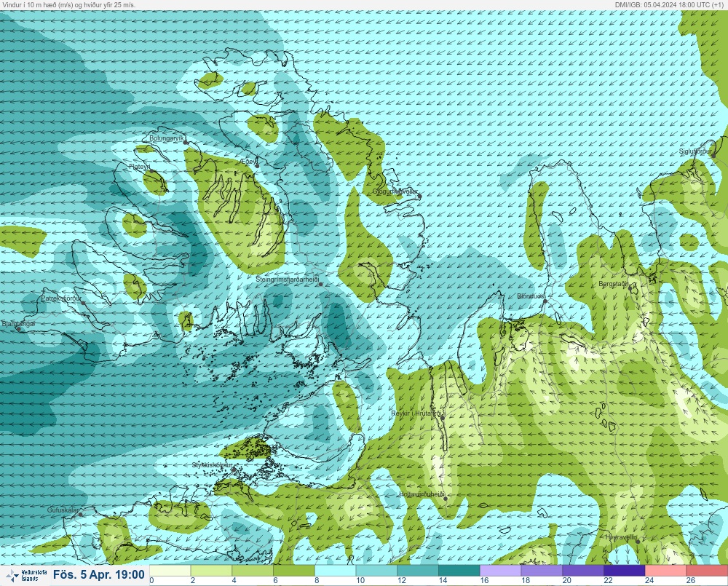
Task: Click the 6-8 m/s green legend swatch
Action: pos(294,570)
